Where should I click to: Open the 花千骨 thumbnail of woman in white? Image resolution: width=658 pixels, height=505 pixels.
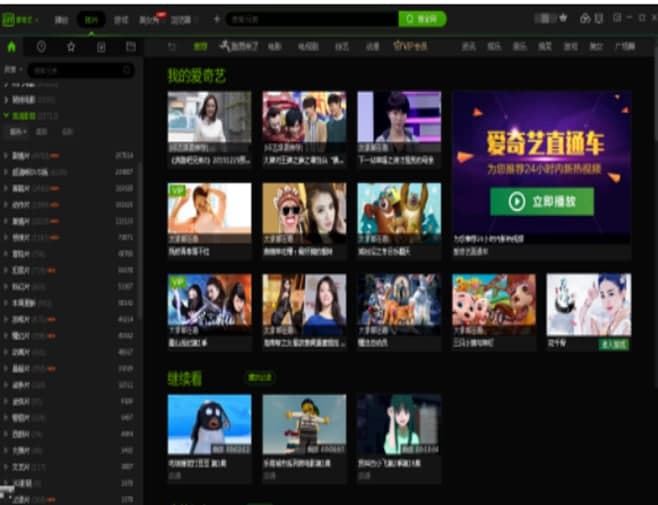coord(589,305)
